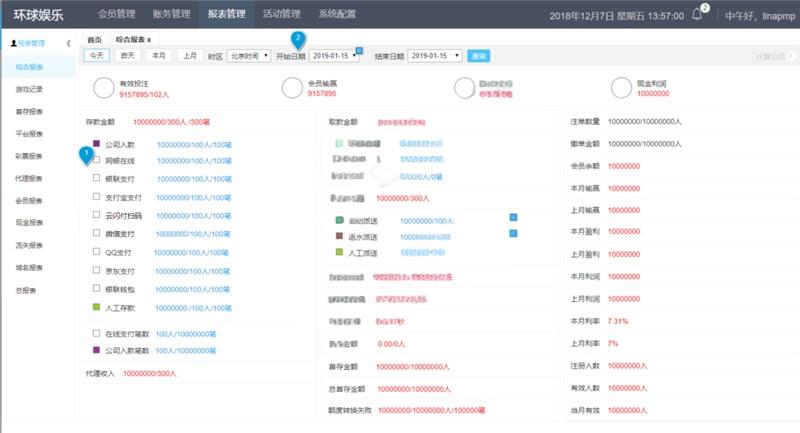Tick the 支付宝支付 checkbox

pyautogui.click(x=96, y=197)
